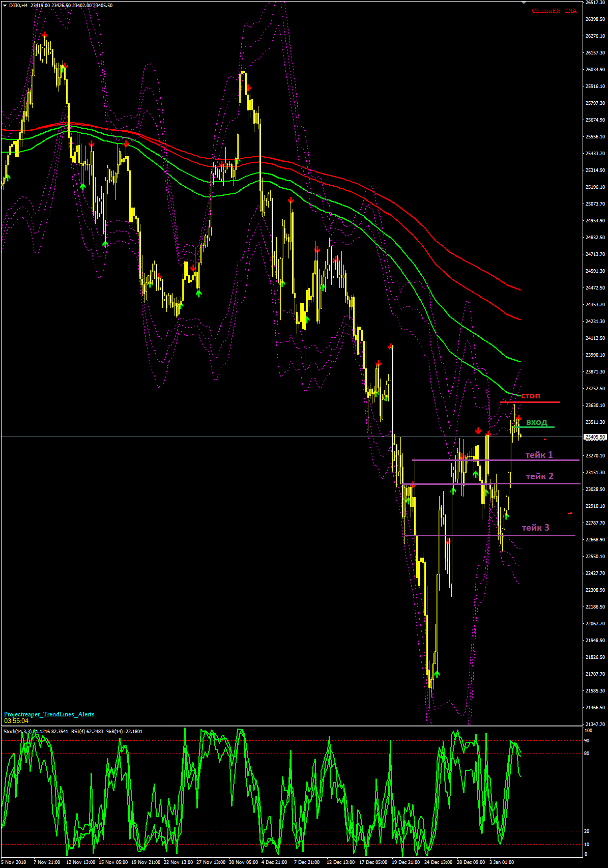
Task: Click the 23270.10 price scale label
Action: pos(595,456)
